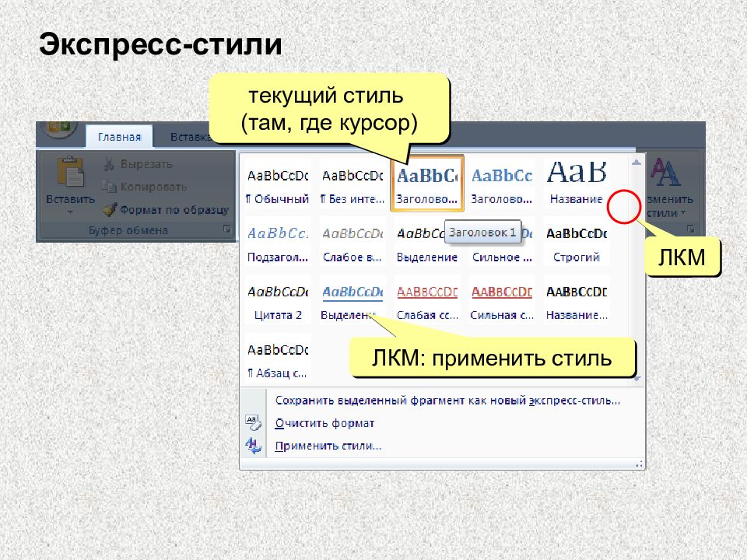The image size is (747, 560).
Task: Apply the Без интервала style
Action: 352,186
